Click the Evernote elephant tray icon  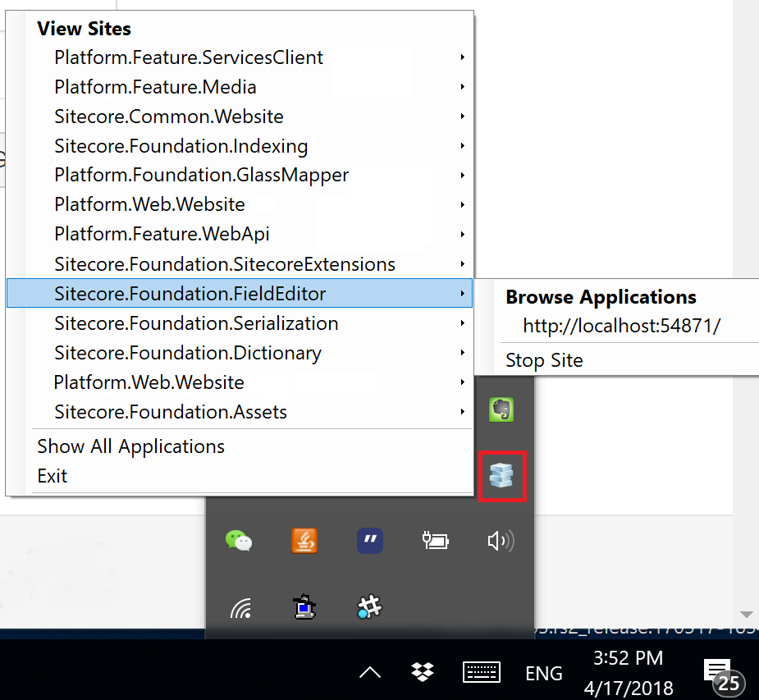pyautogui.click(x=501, y=409)
